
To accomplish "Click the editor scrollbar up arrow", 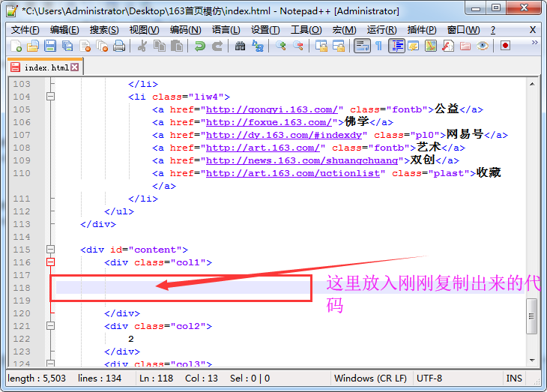I will pos(532,84).
